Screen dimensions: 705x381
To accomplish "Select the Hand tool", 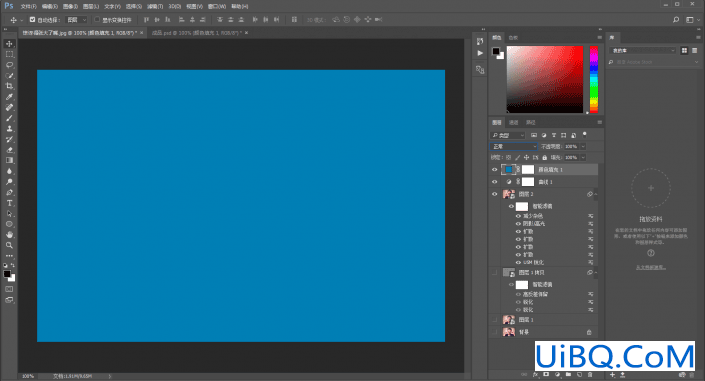I will (9, 235).
